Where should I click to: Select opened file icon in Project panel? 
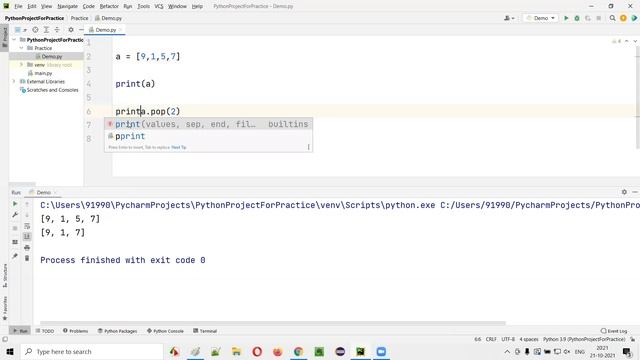click(x=36, y=30)
